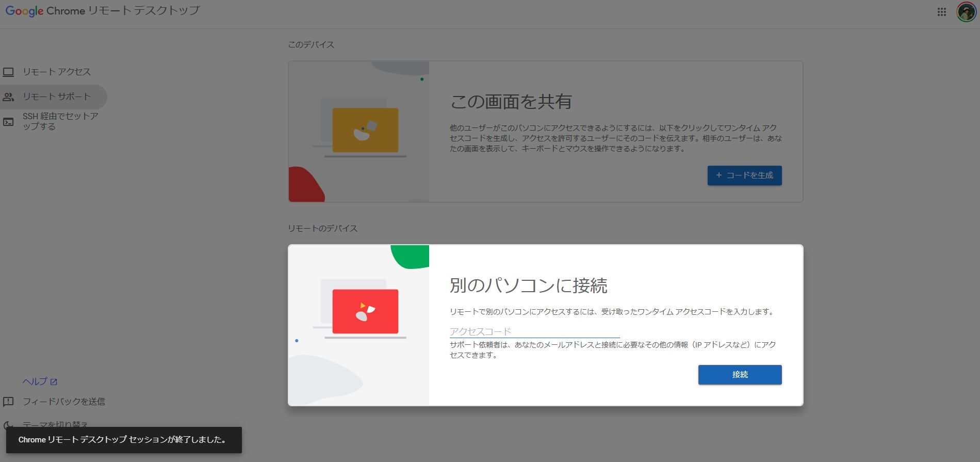Screen dimensions: 980x462
Task: Click the people icon for リモート サポート
Action: [8, 97]
